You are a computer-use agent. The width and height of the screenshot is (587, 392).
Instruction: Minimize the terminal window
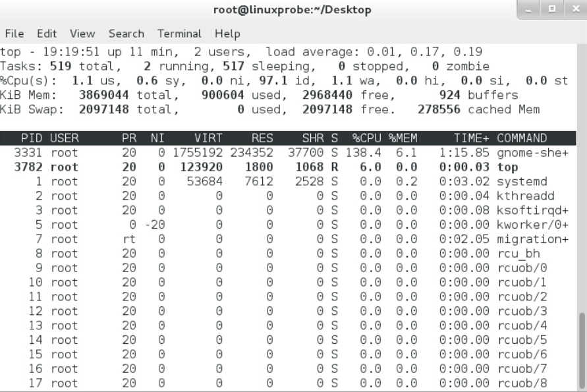[x=528, y=9]
